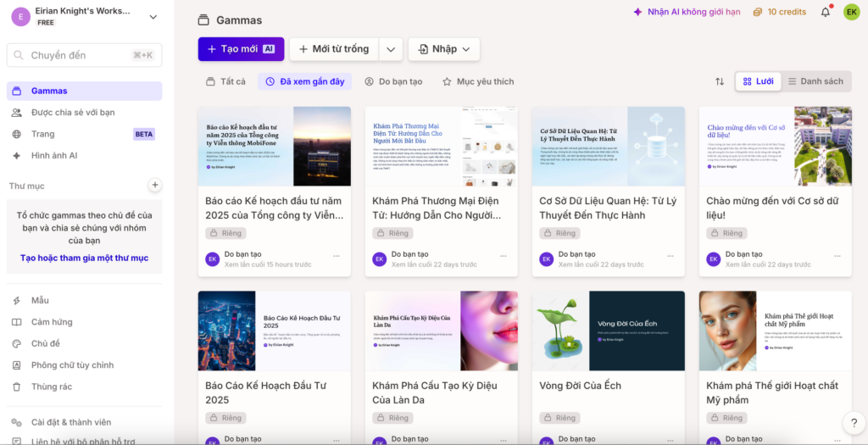Open Hình ảnh AI in sidebar
Viewport: 868px width, 445px height.
[54, 156]
